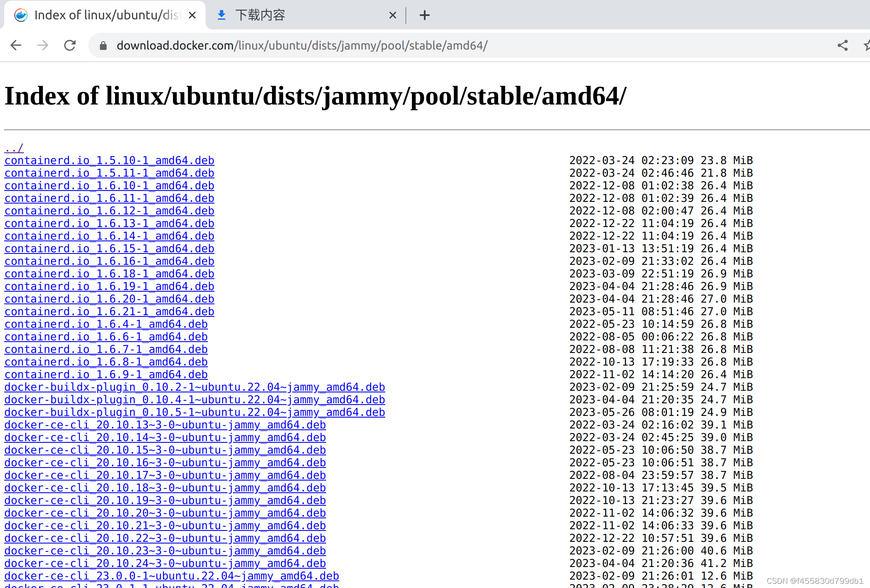
Task: Click the download icon on the 下载内容 tab
Action: point(222,15)
